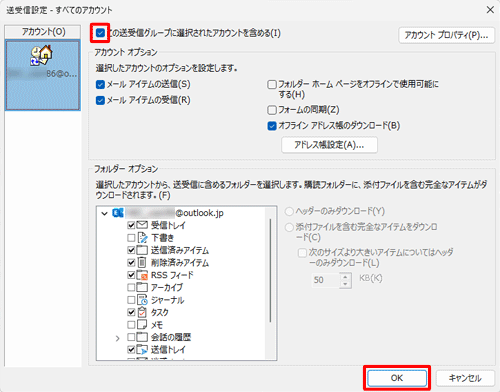Viewport: 500px width, 392px height.
Task: Uncheck the 送信済みアイテム folder checkbox
Action: [131, 250]
